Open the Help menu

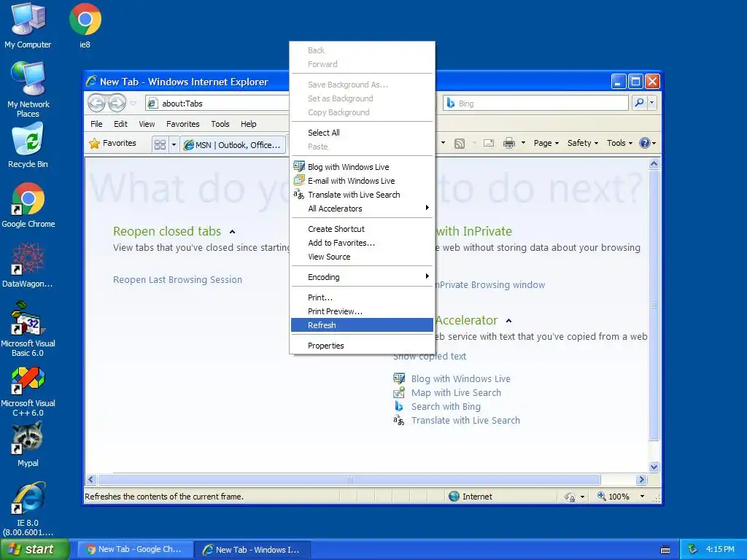249,124
